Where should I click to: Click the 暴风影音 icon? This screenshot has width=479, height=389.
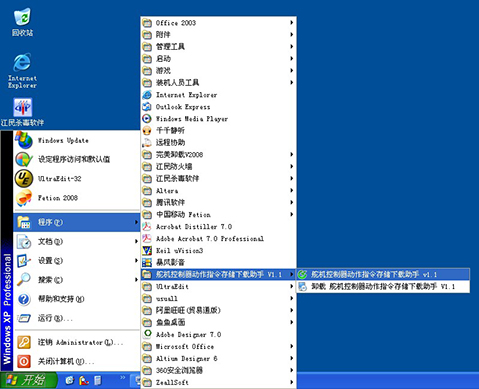[x=147, y=262]
